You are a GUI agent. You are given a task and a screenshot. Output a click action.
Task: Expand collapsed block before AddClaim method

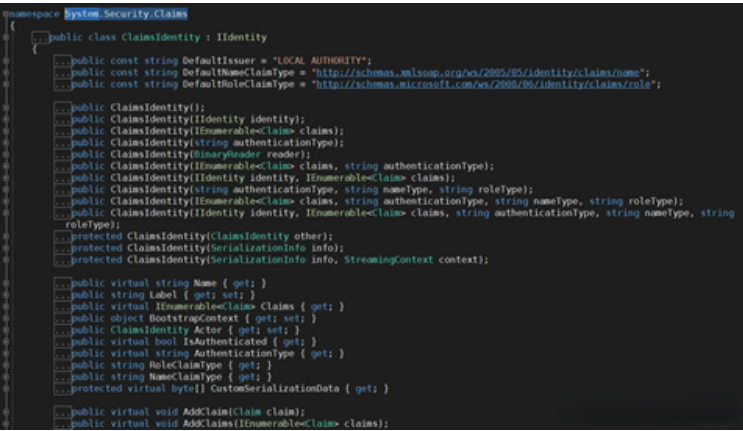coord(62,411)
